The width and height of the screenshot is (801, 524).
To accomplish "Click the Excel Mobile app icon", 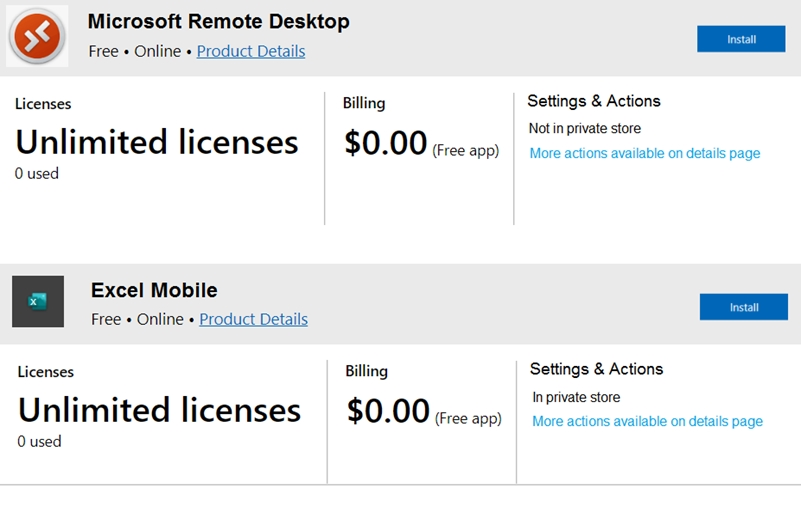I will (38, 301).
